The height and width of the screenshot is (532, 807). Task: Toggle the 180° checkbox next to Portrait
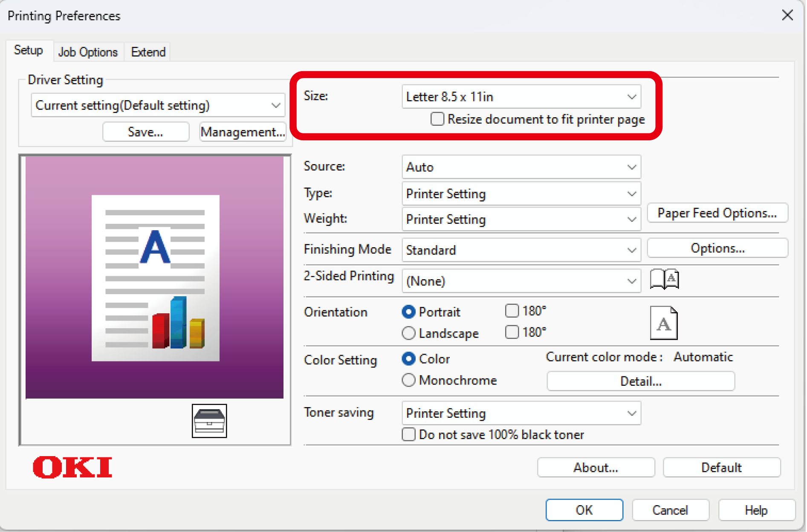click(512, 311)
